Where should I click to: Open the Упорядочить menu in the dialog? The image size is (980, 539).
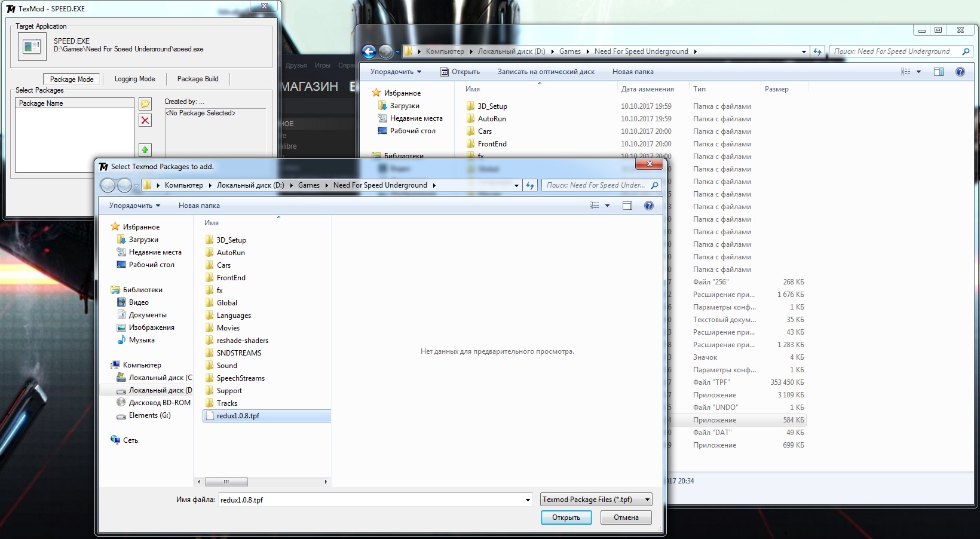[134, 206]
